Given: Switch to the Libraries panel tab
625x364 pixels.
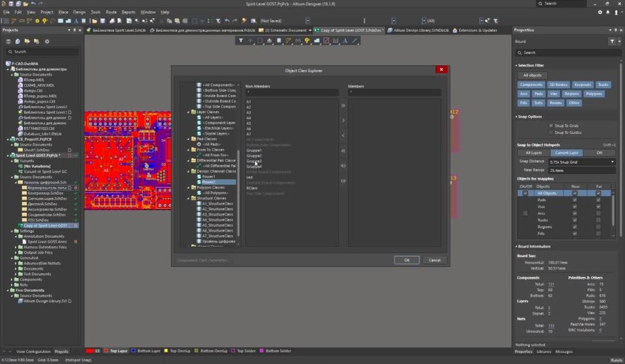Looking at the screenshot, I should [544, 352].
